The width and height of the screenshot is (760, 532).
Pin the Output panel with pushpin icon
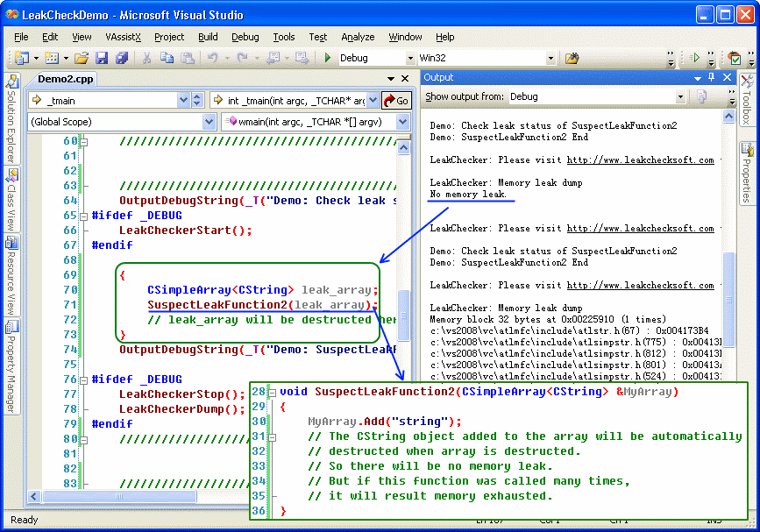(x=712, y=77)
